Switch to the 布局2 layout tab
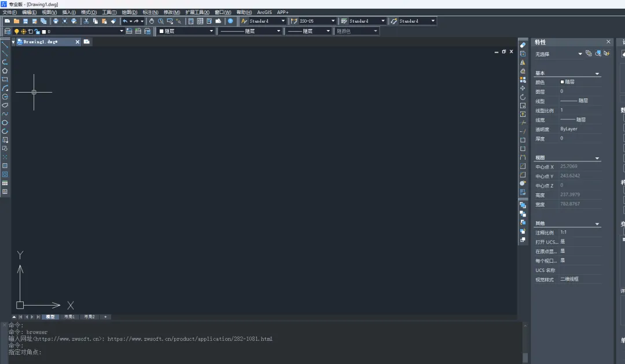Screen dimensions: 625x364 pyautogui.click(x=89, y=317)
